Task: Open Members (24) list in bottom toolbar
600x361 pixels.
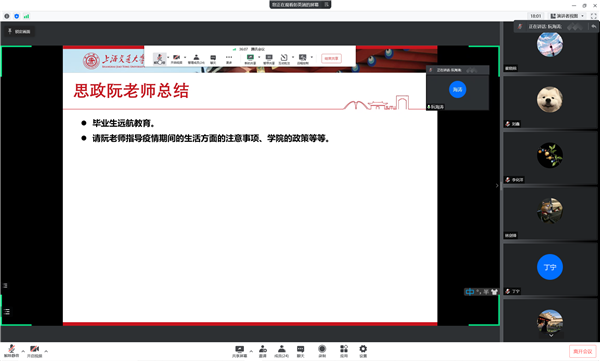Action: pos(282,351)
